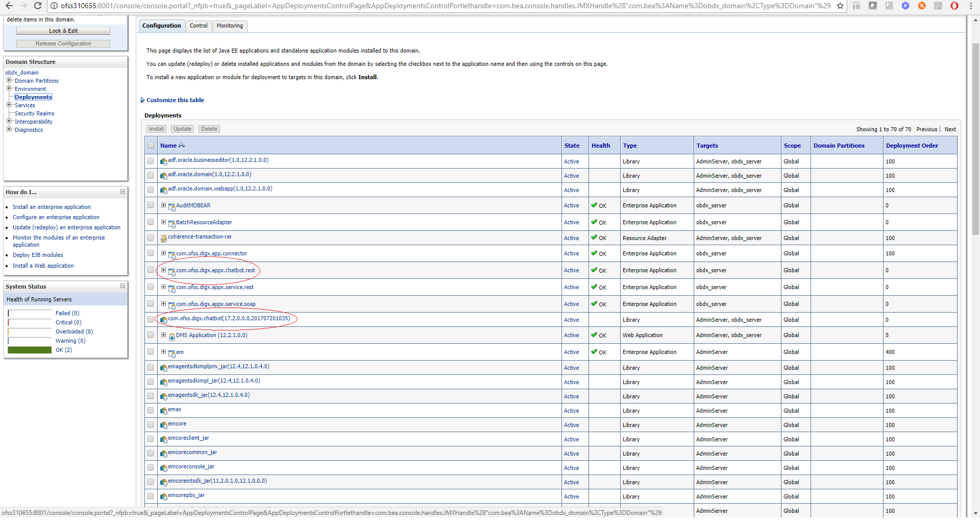Select Security Realms in Domain Structure

pyautogui.click(x=34, y=113)
